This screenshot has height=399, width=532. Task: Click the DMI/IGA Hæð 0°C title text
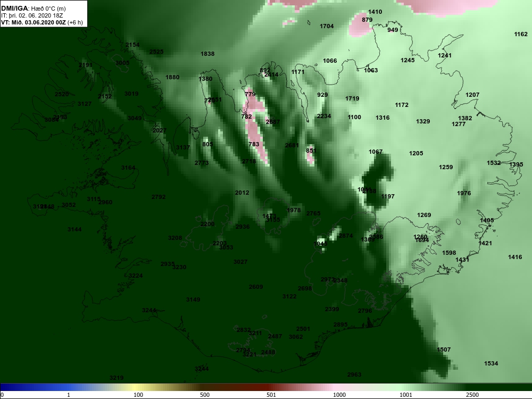coord(33,9)
